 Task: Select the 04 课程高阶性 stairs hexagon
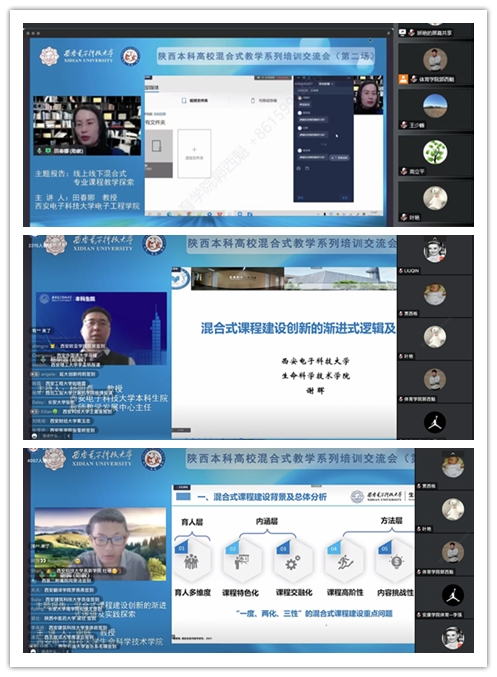(x=344, y=560)
